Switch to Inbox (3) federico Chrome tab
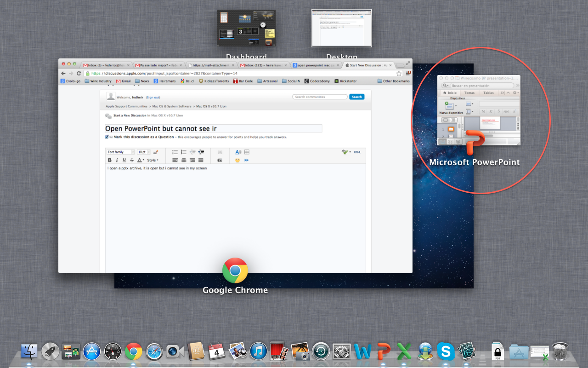 pos(107,65)
